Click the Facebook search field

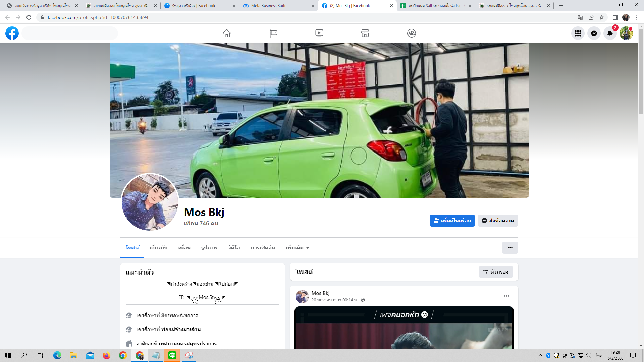pyautogui.click(x=70, y=33)
